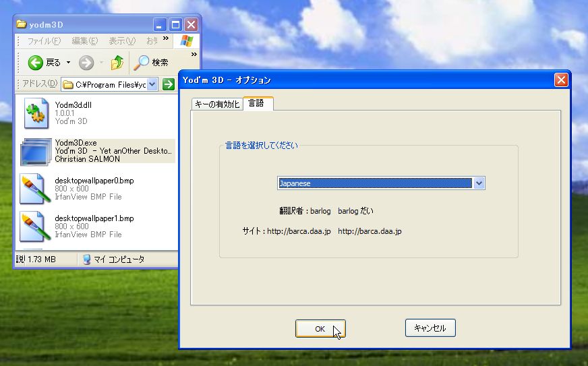Viewport: 588px width, 366px height.
Task: Open the 編集(E) menu
Action: tap(85, 41)
